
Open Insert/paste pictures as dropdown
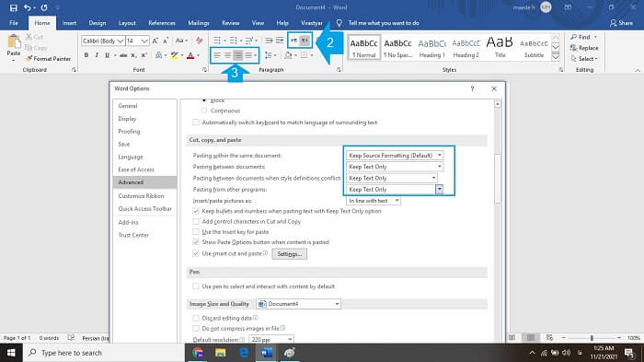[x=374, y=200]
